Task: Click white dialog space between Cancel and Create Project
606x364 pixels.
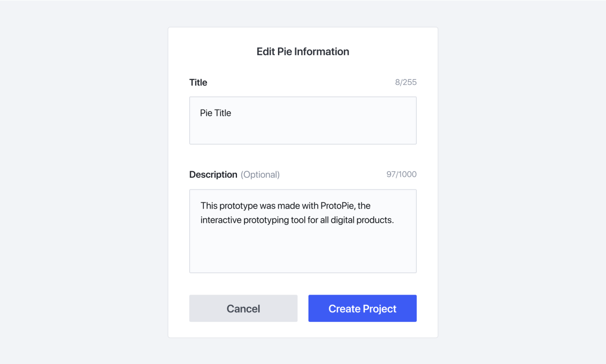Action: click(x=303, y=308)
